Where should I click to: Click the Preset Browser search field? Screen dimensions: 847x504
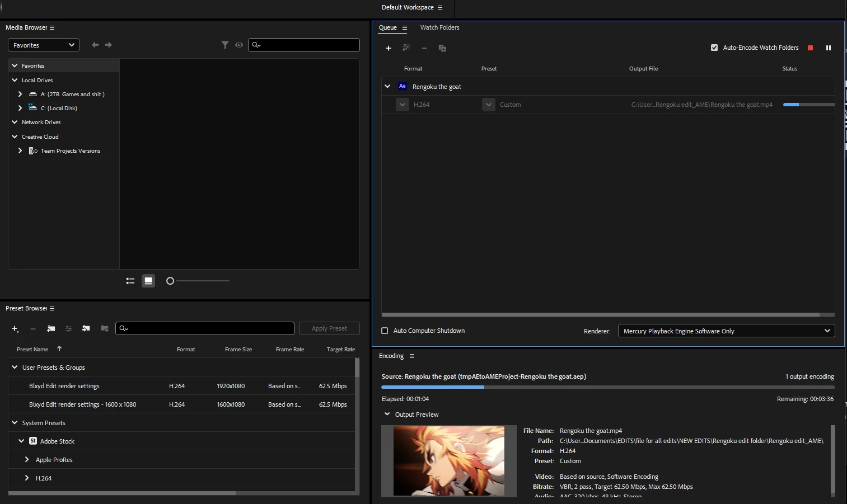pos(205,328)
